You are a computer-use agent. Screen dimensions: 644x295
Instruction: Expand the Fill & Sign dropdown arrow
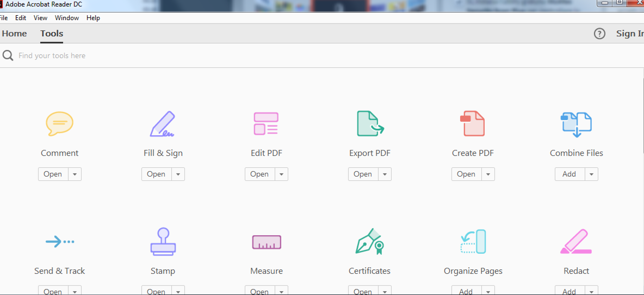pos(178,174)
